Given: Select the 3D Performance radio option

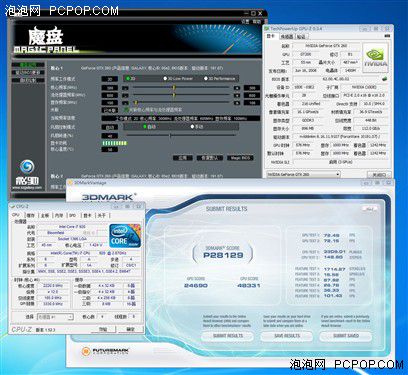Looking at the screenshot, I should (x=220, y=79).
